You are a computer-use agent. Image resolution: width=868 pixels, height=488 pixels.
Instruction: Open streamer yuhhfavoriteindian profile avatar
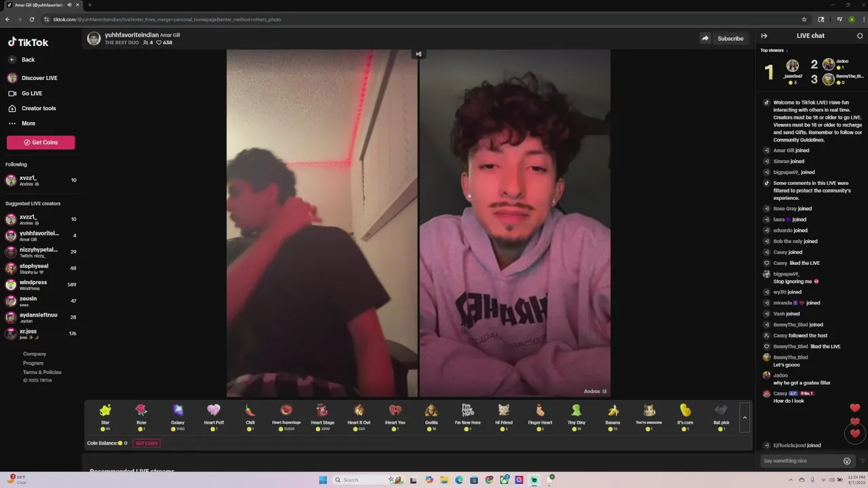[94, 39]
